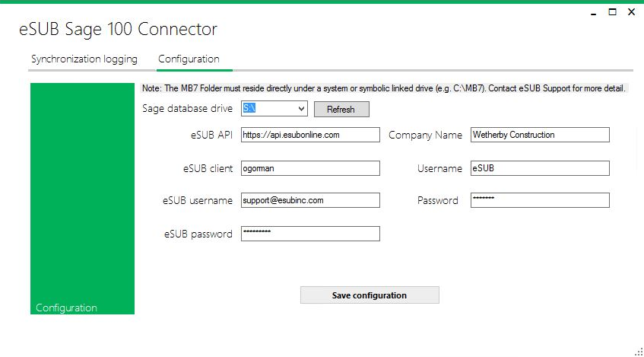Select the eSUB client text box
The height and width of the screenshot is (357, 644).
click(310, 168)
